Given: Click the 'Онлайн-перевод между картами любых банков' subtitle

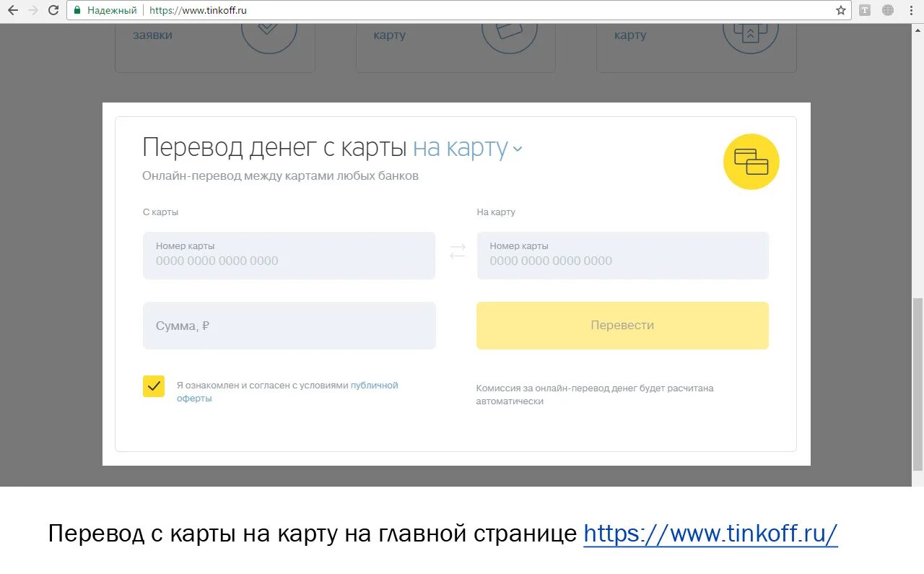Looking at the screenshot, I should pos(280,175).
